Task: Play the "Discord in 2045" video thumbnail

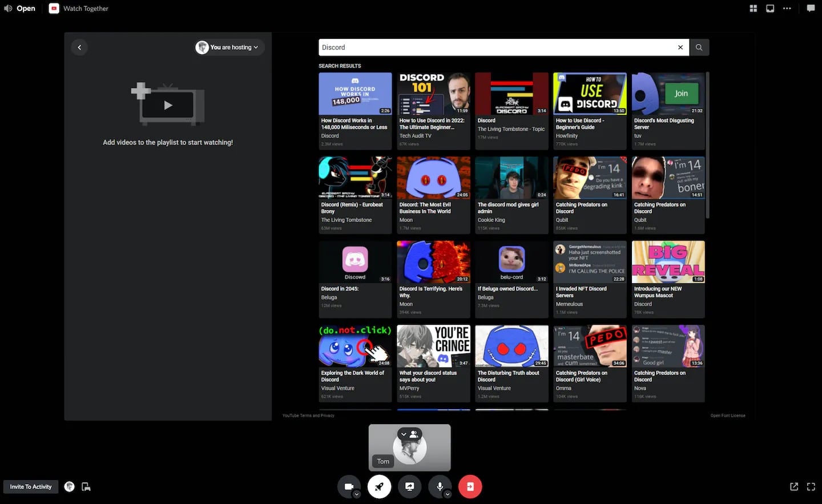Action: tap(355, 261)
